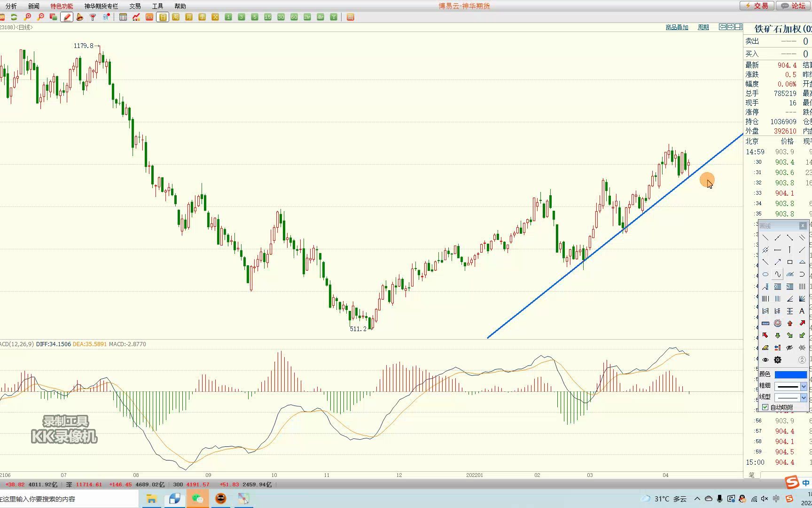Select the 2hr period button
Image resolution: width=812 pixels, height=508 pixels.
point(307,17)
